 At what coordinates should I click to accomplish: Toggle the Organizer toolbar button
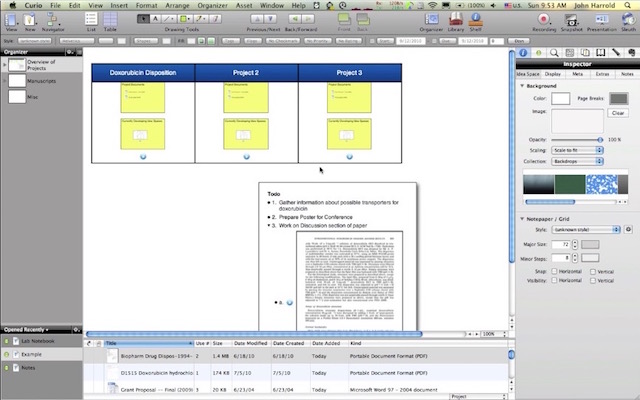431,20
